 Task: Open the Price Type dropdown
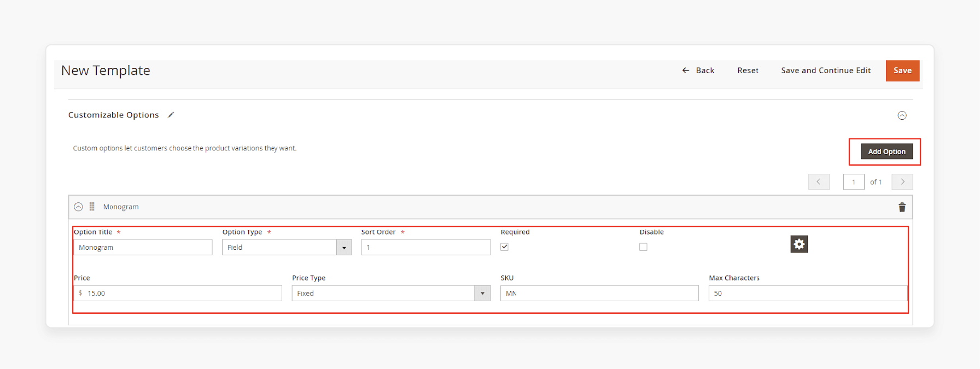[x=391, y=293]
